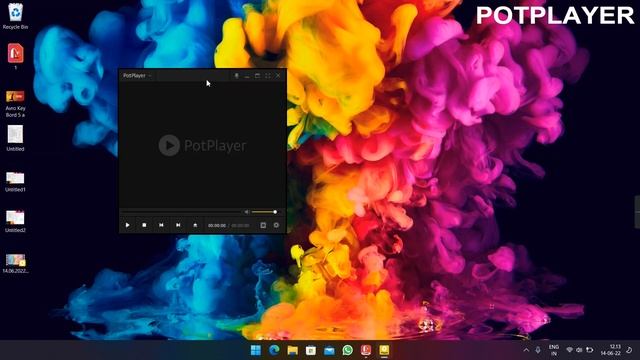Adjust the PotPlayer volume slider
The width and height of the screenshot is (640, 360).
pos(264,212)
